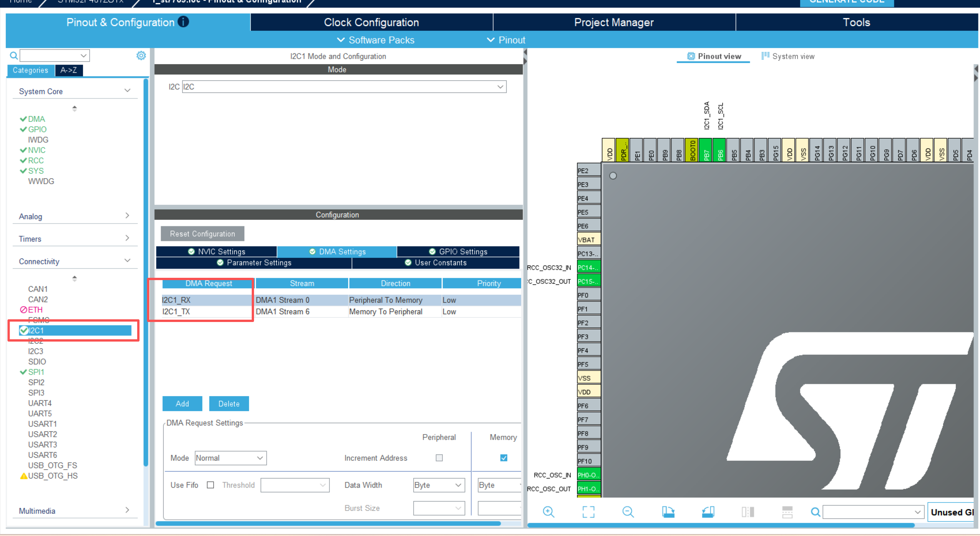This screenshot has height=536, width=980.
Task: Click the sort arrows under System Core
Action: click(75, 108)
